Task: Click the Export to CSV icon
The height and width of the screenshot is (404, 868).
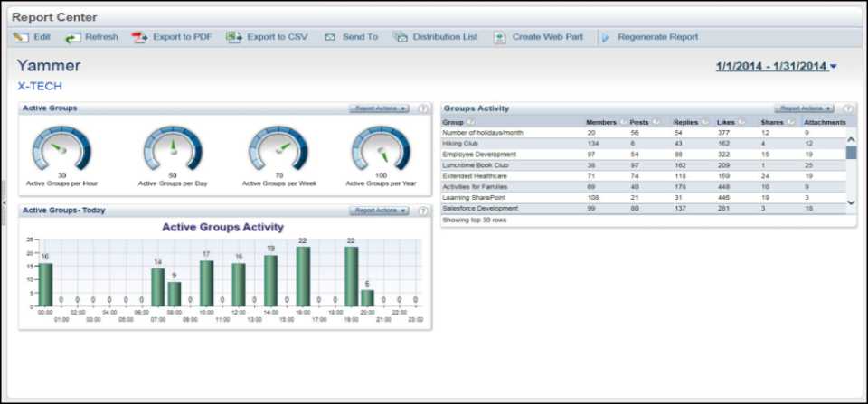Action: pyautogui.click(x=234, y=37)
